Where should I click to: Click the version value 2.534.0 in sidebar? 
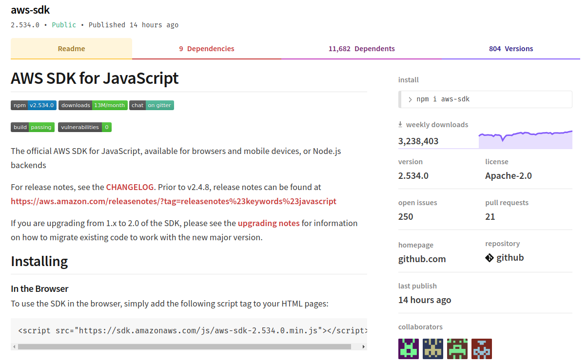(x=413, y=176)
